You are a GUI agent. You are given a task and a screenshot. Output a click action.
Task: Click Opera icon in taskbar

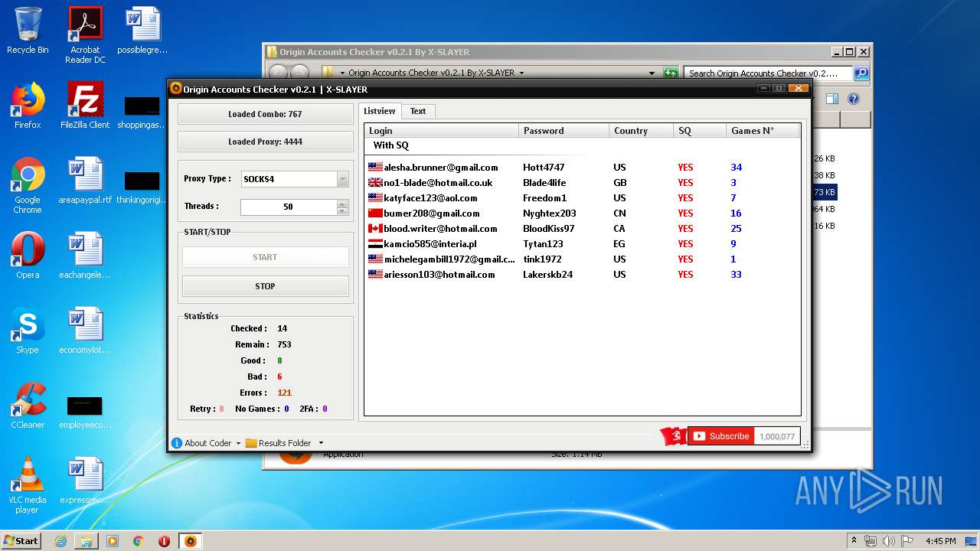tap(165, 541)
